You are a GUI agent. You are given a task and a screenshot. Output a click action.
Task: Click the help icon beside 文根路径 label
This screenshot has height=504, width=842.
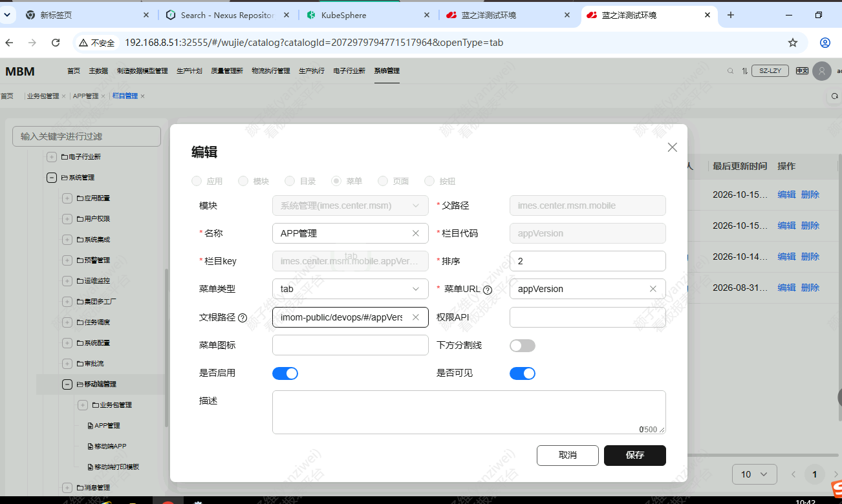(x=243, y=318)
